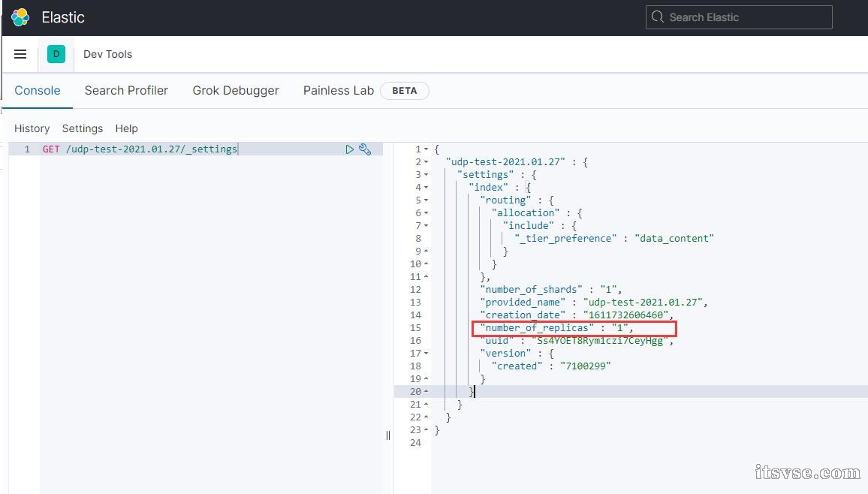The width and height of the screenshot is (868, 494).
Task: Collapse the root object fold arrow on line 1
Action: (x=426, y=149)
